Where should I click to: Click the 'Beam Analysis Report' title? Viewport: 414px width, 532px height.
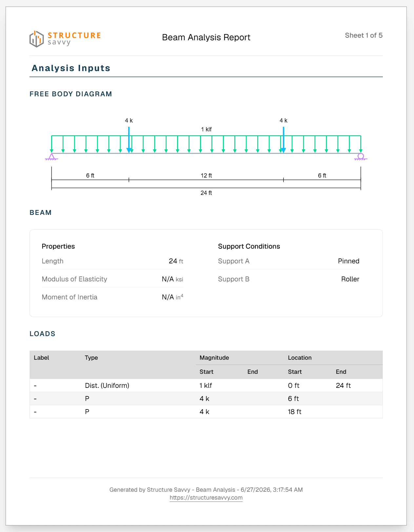coord(206,37)
